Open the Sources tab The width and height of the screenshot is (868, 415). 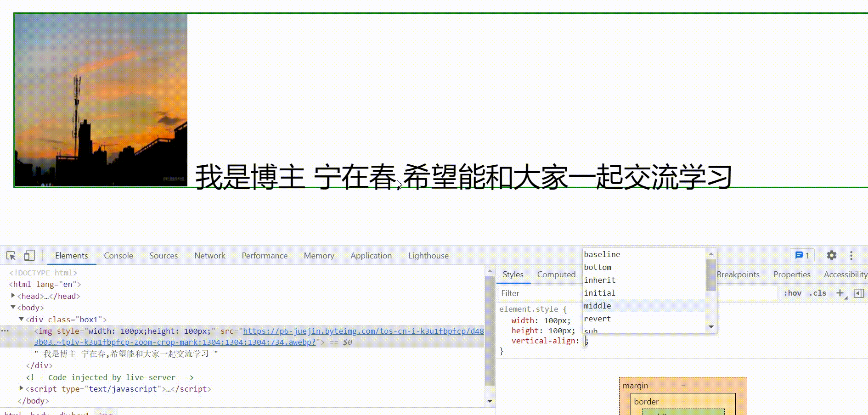pos(163,256)
